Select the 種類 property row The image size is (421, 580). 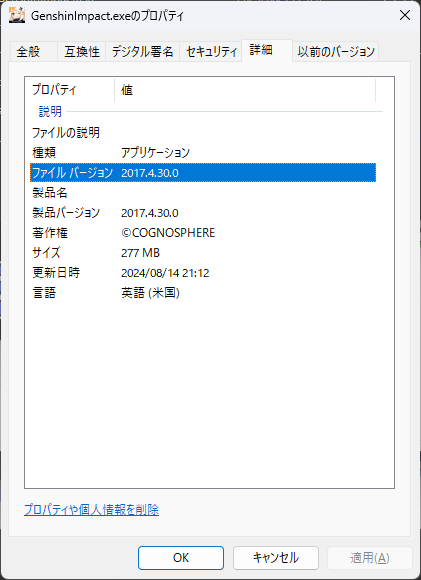[x=203, y=152]
